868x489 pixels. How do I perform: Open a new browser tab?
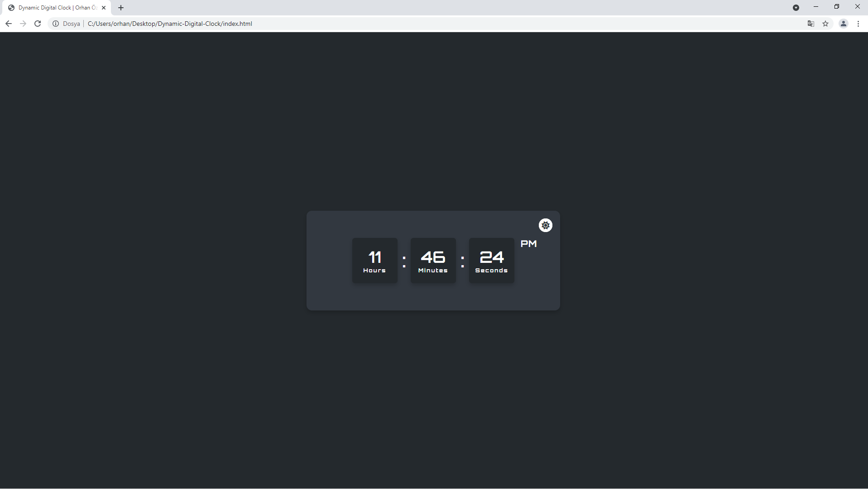pos(120,7)
